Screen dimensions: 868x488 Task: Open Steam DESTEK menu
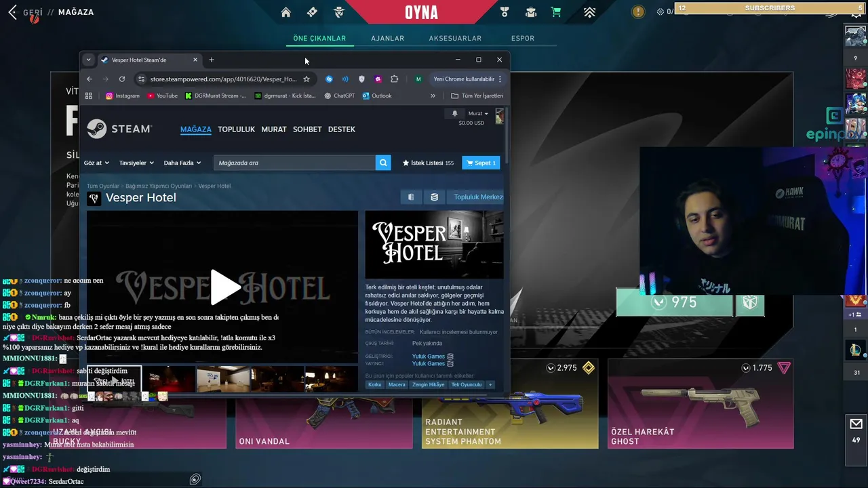[342, 129]
